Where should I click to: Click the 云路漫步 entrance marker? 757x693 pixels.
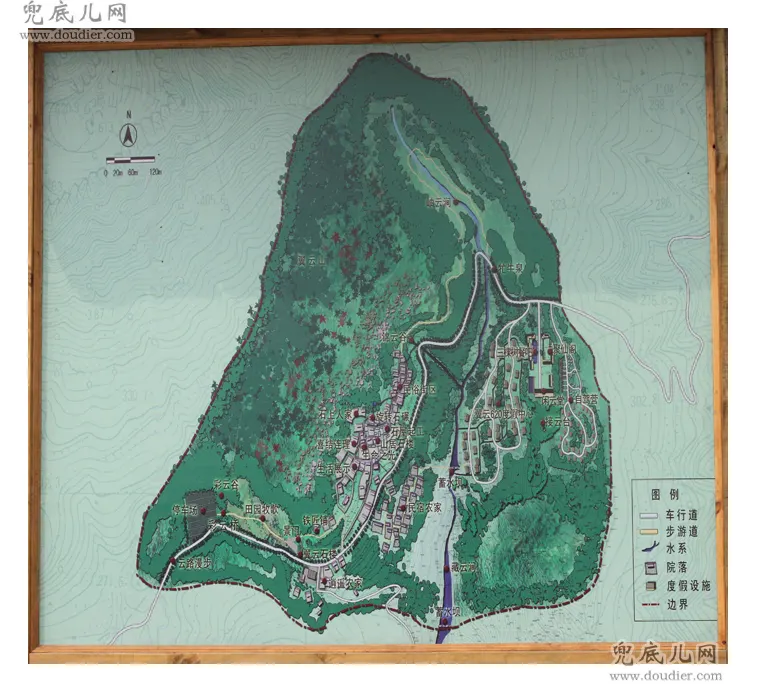(x=173, y=561)
